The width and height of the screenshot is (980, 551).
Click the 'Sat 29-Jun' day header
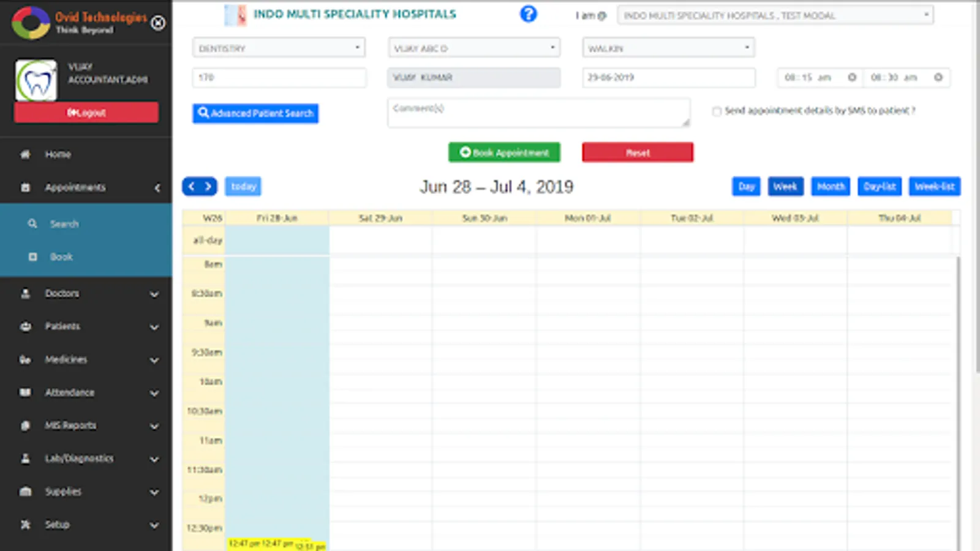380,219
